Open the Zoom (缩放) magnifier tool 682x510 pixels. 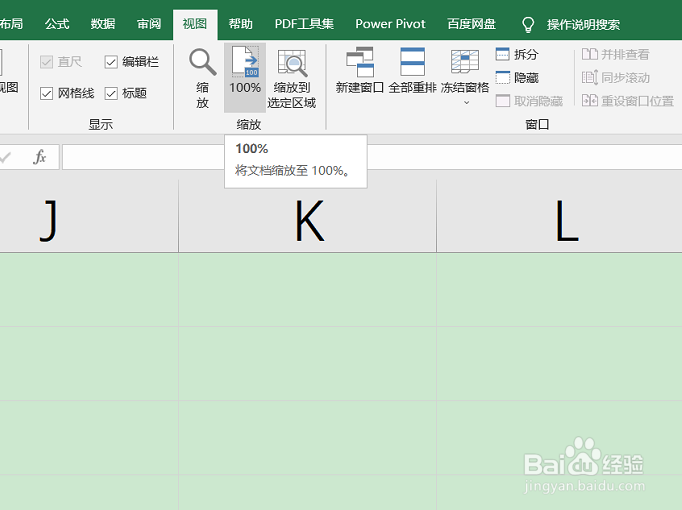point(202,78)
